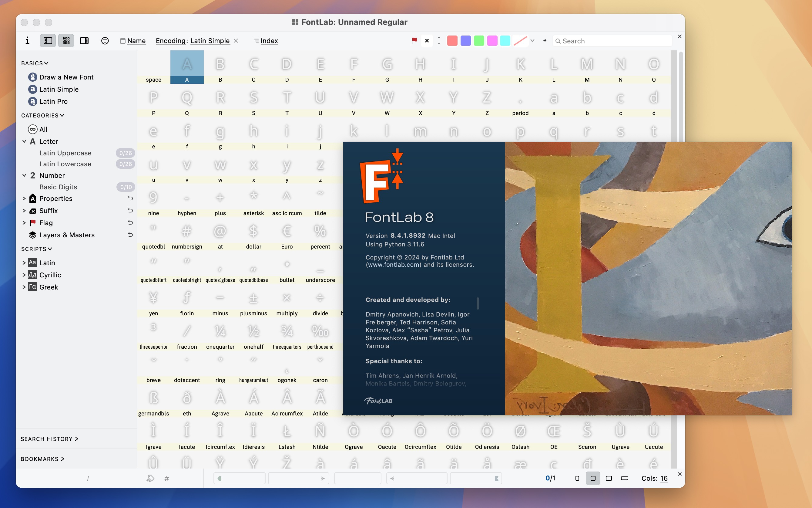
Task: Select smallest cell size icon
Action: point(577,478)
